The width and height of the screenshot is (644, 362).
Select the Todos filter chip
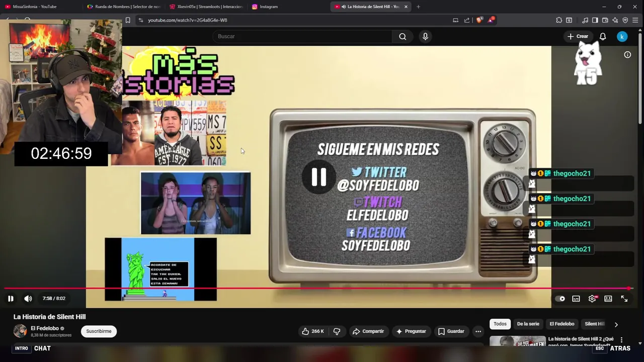coord(500,324)
